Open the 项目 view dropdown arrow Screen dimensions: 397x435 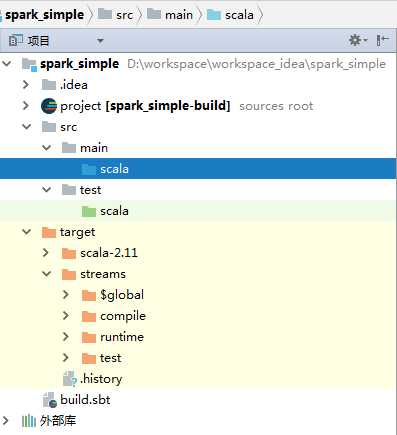pos(100,41)
